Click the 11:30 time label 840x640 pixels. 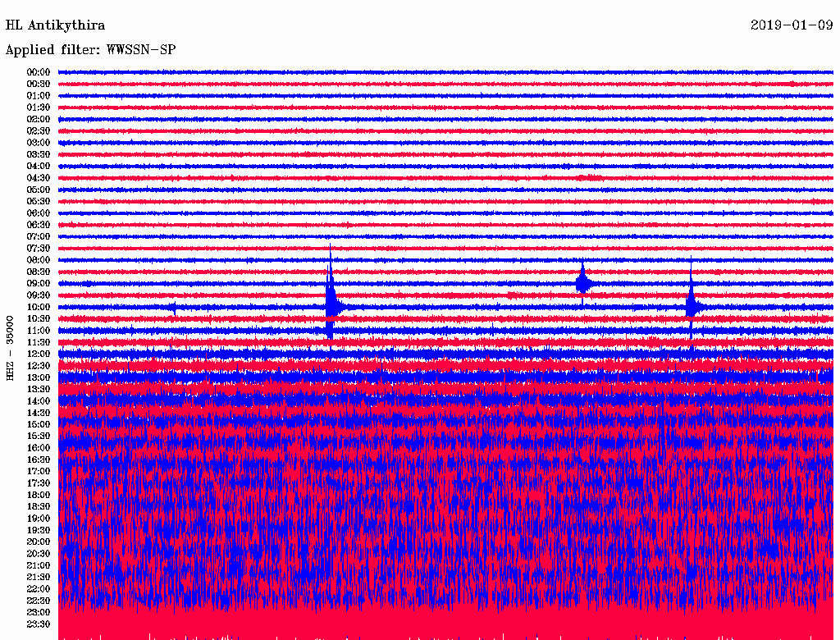click(39, 342)
